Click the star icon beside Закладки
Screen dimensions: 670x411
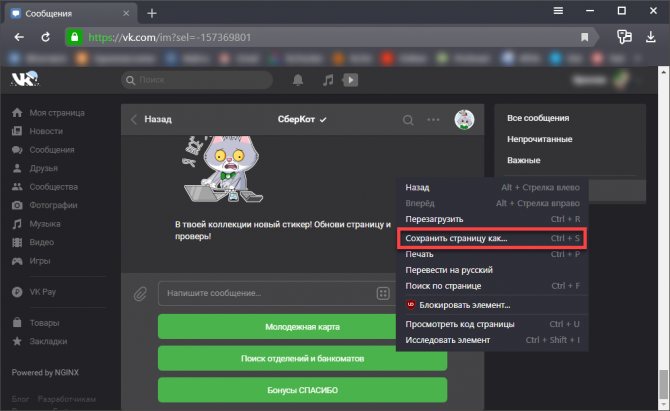pos(17,341)
